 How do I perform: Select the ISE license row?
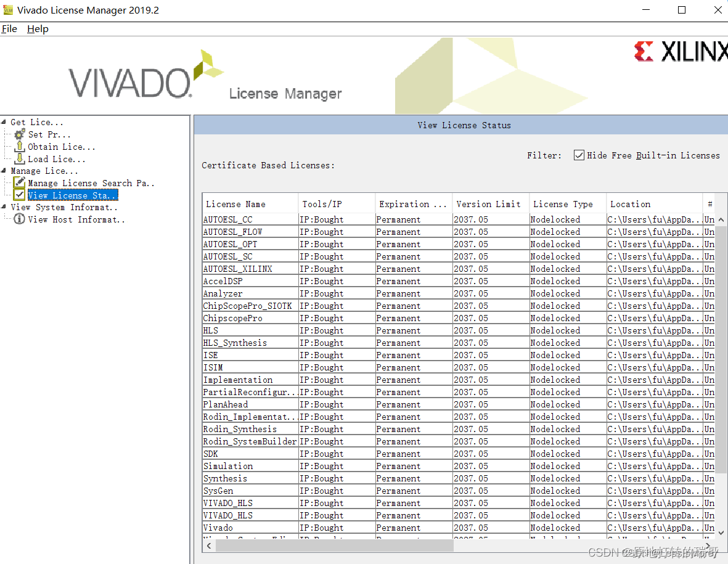point(459,354)
